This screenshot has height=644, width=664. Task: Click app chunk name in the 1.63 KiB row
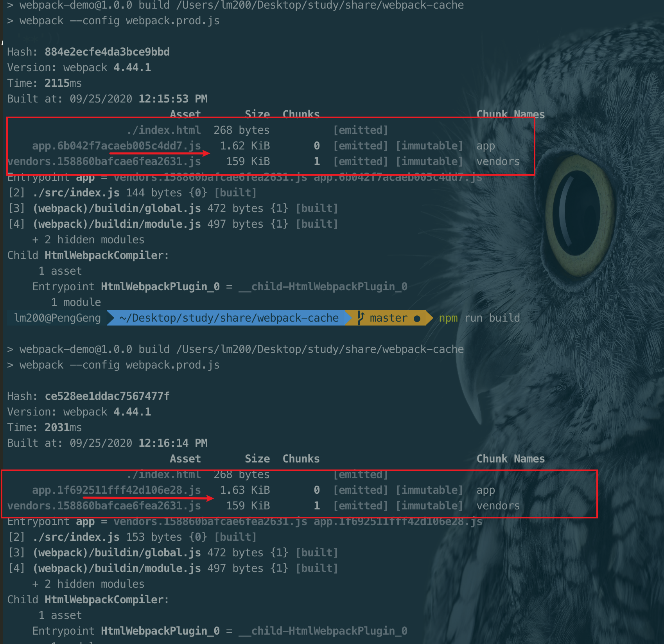[x=486, y=491]
